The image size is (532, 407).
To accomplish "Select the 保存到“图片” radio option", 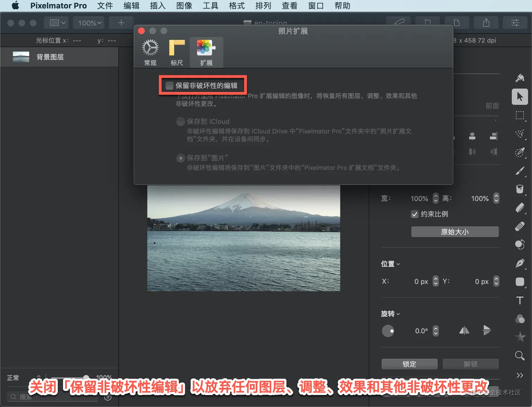I will (180, 158).
